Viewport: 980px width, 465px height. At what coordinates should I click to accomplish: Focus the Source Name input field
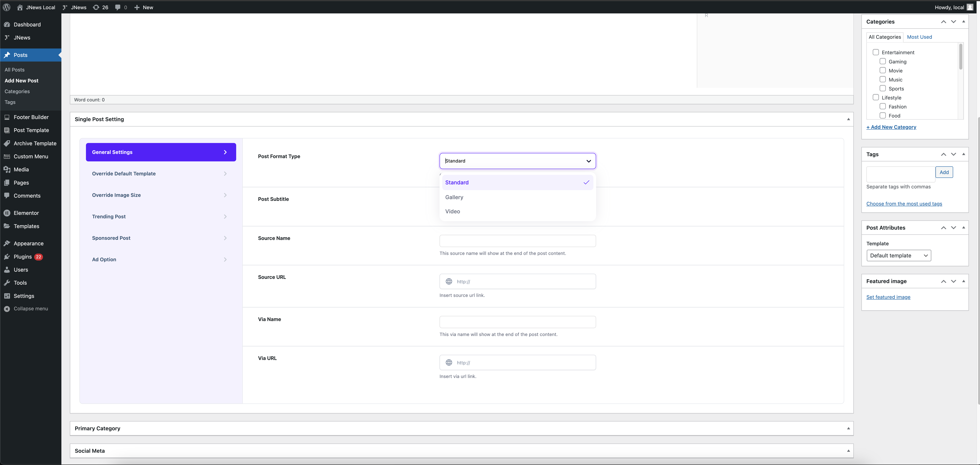click(x=517, y=241)
